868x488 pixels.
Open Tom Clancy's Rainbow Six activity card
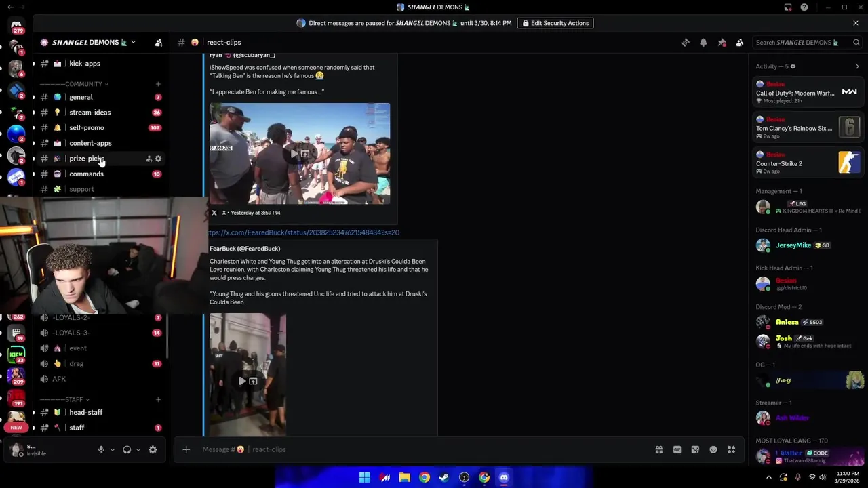[808, 127]
